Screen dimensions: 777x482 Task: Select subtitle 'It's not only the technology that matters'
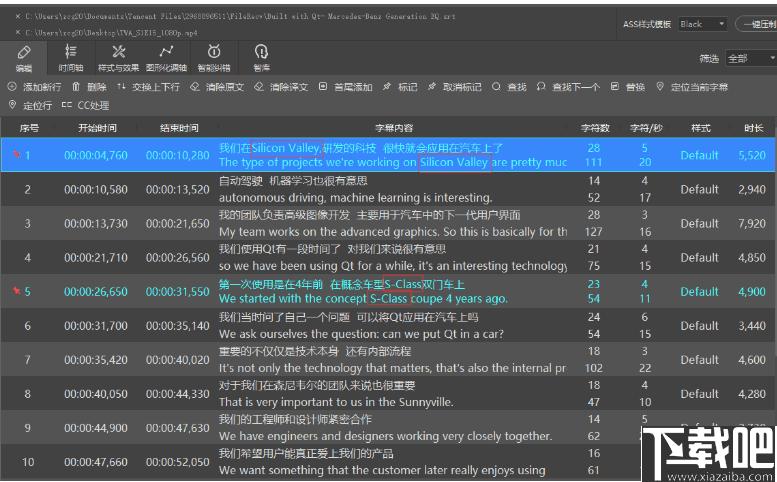[x=326, y=368]
